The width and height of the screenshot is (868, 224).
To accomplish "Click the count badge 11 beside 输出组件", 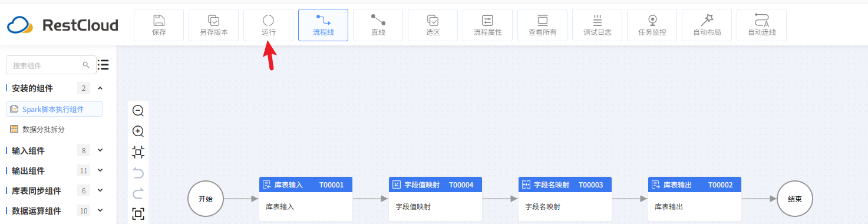I will click(x=84, y=171).
